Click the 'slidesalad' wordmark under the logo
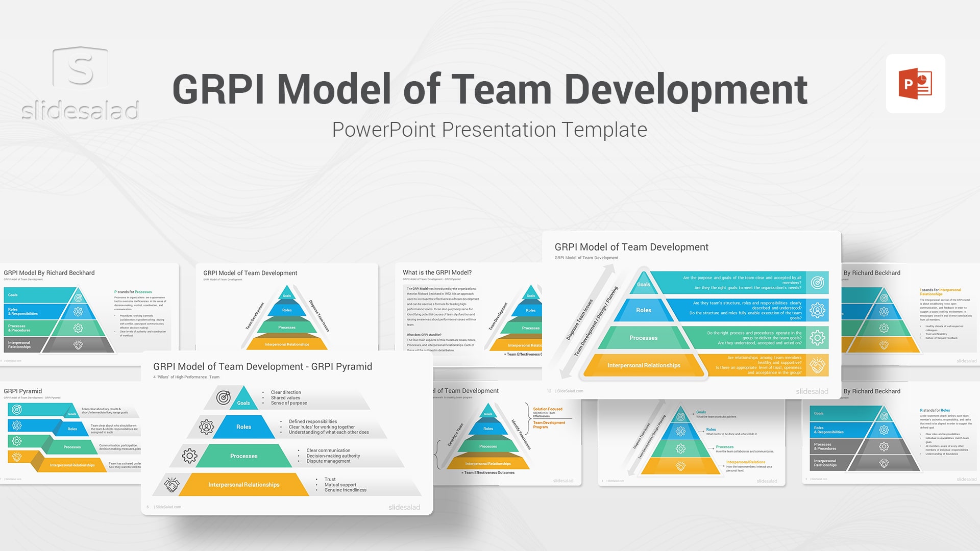This screenshot has height=551, width=980. [80, 110]
